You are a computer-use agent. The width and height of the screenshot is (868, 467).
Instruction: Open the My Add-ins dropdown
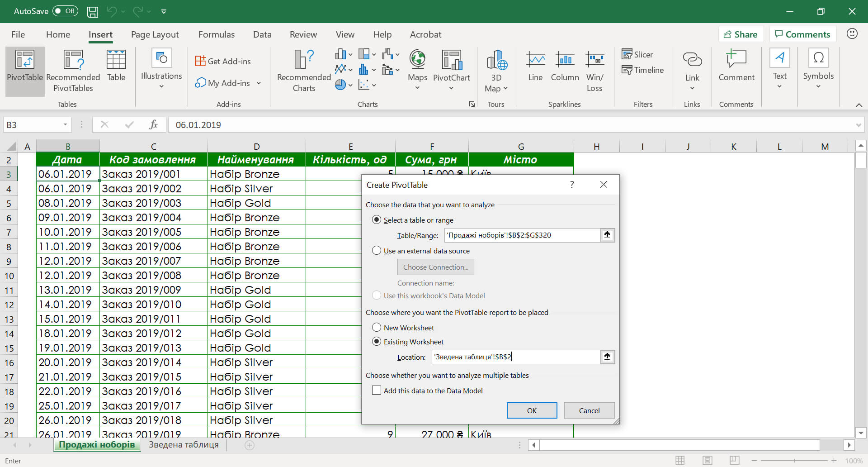pos(258,83)
